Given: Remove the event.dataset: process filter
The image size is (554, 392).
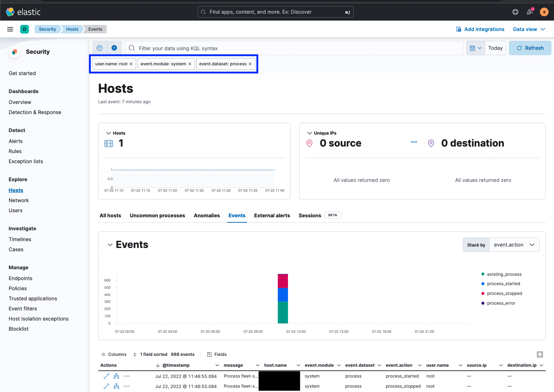Looking at the screenshot, I should coord(250,64).
